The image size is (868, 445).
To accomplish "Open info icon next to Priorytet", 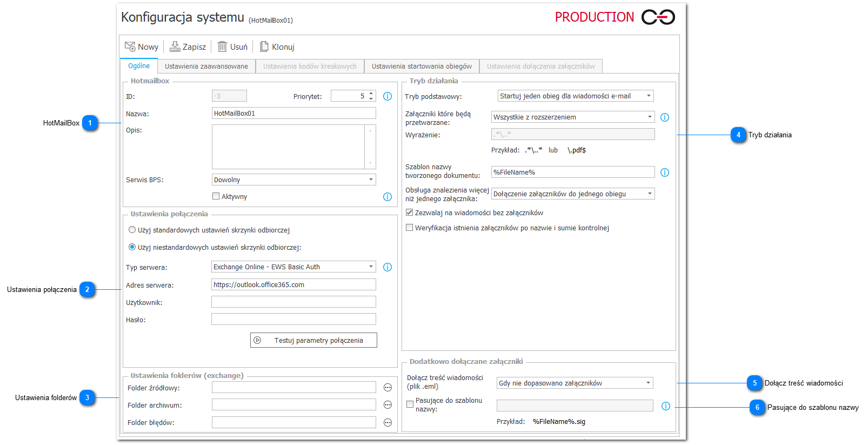I will [x=388, y=96].
